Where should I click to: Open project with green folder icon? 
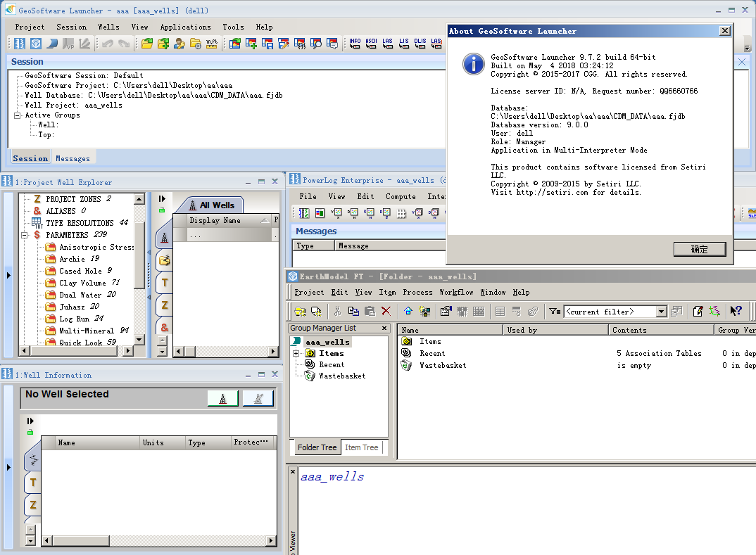click(x=147, y=44)
